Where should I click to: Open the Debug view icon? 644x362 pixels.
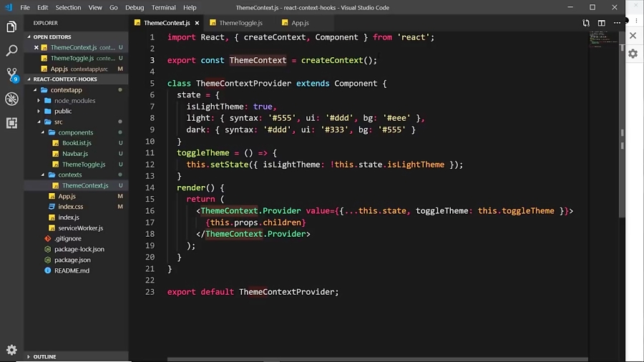point(11,99)
